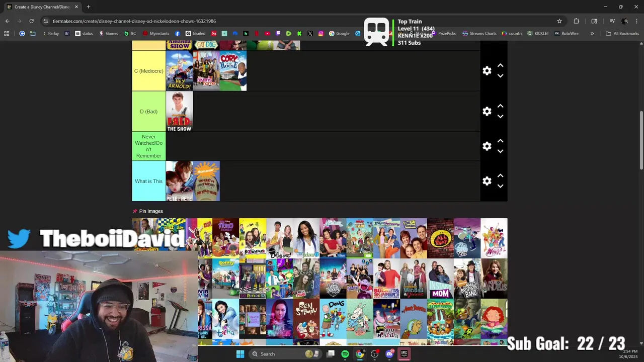Open settings gear for C (Mediocre) tier
The image size is (644, 362).
click(x=487, y=71)
